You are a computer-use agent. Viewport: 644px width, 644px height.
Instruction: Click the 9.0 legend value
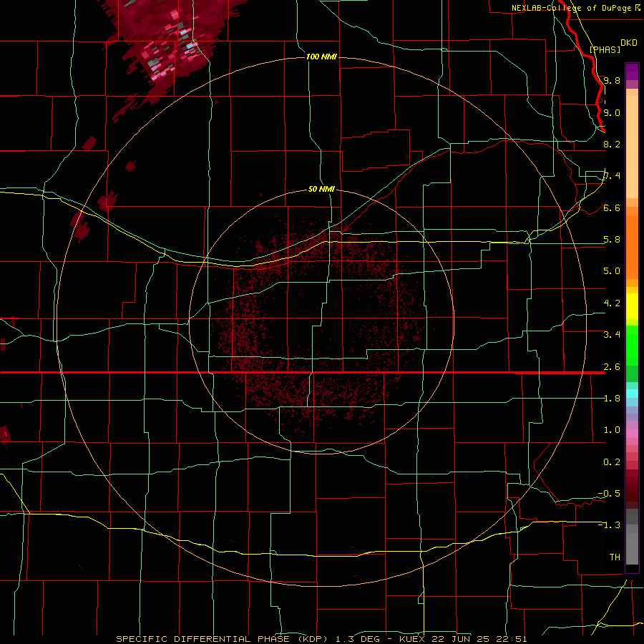pyautogui.click(x=612, y=112)
